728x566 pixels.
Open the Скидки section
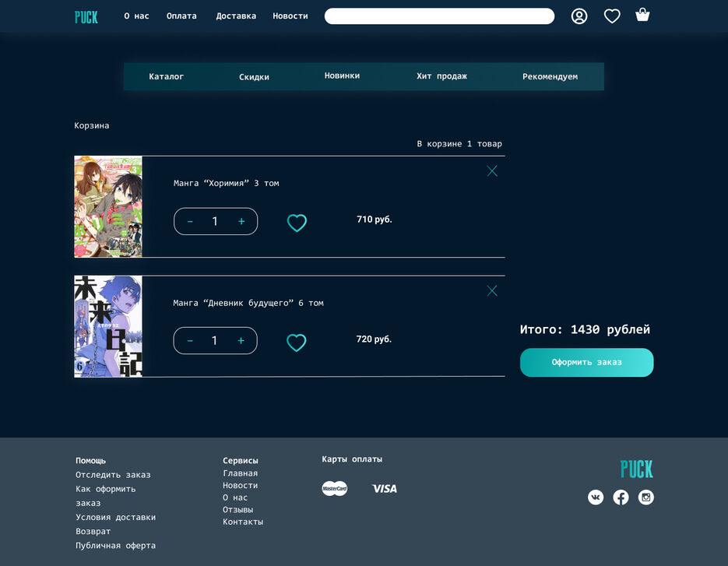(254, 77)
